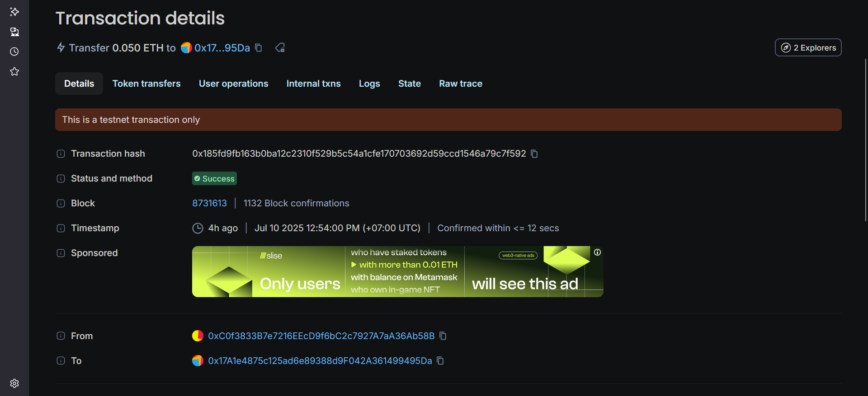Open the From address 0xC0f3833B...58B
The image size is (868, 396).
pos(321,336)
